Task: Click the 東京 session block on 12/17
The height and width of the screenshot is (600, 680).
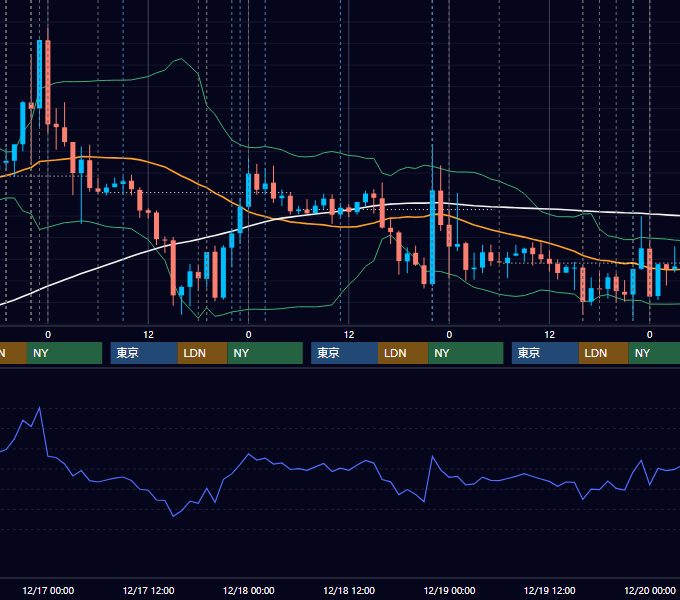Action: (x=144, y=353)
